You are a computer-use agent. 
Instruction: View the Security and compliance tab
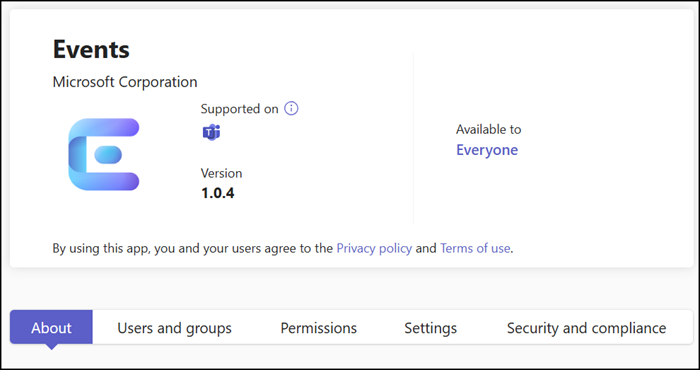point(586,328)
